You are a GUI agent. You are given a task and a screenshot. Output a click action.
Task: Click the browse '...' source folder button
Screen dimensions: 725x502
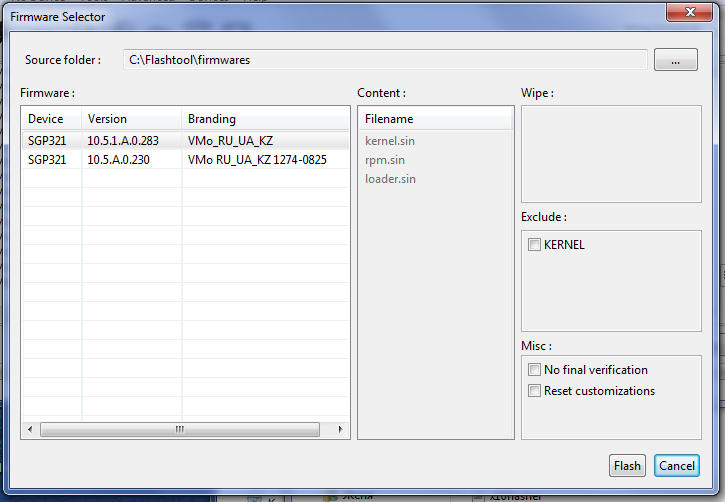tap(676, 60)
